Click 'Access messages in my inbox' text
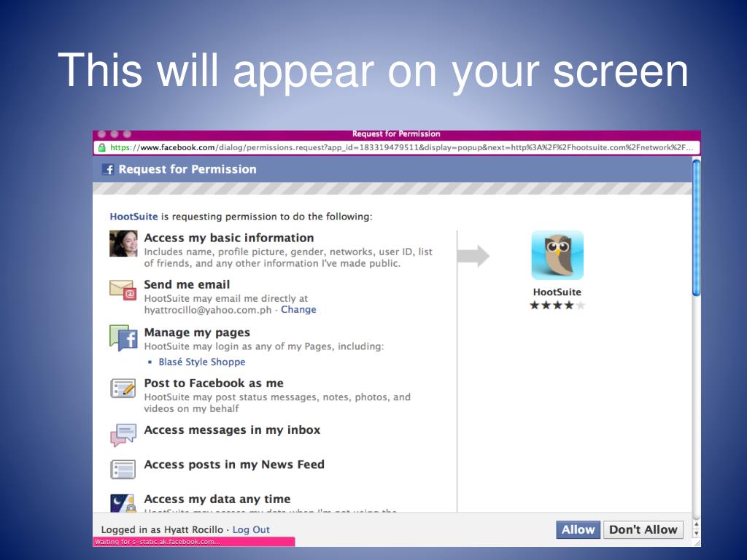This screenshot has width=747, height=560. (232, 429)
